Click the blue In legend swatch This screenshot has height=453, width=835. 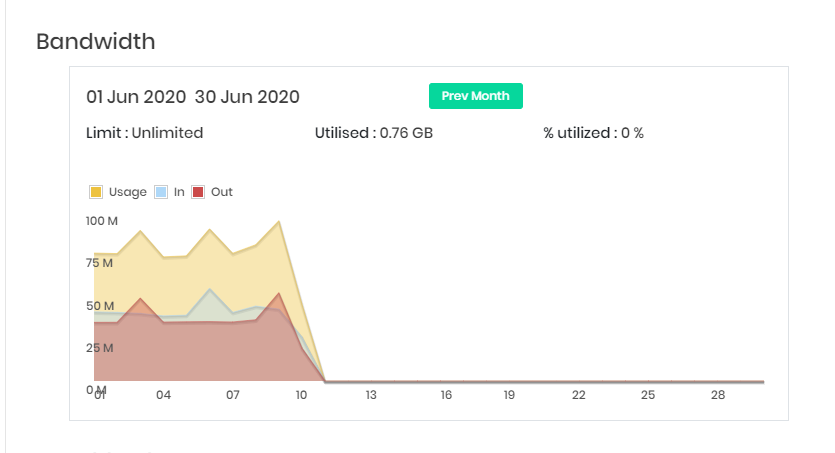[x=161, y=192]
